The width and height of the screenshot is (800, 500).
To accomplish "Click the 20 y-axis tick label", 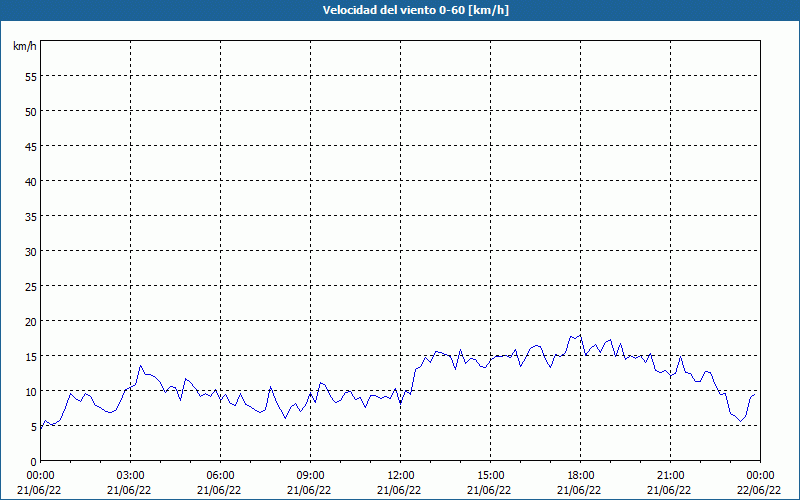I will click(x=30, y=321).
